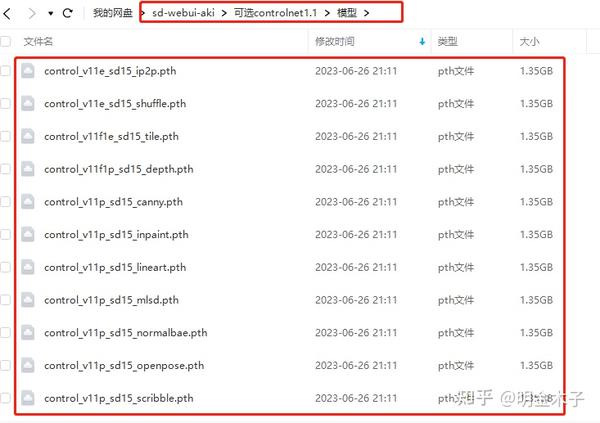This screenshot has width=600, height=423.
Task: Go to the 我的网盘 breadcrumb
Action: point(112,13)
